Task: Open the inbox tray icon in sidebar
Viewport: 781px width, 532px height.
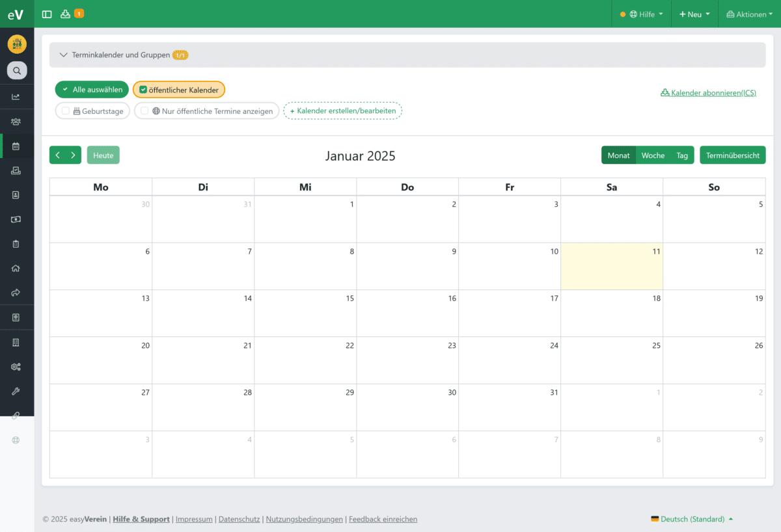Action: click(16, 170)
